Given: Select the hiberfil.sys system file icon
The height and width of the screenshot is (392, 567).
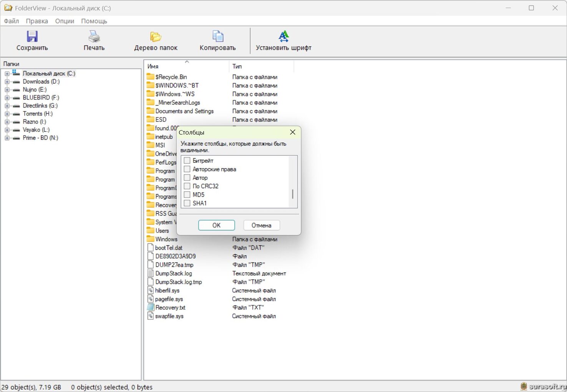Looking at the screenshot, I should point(151,291).
